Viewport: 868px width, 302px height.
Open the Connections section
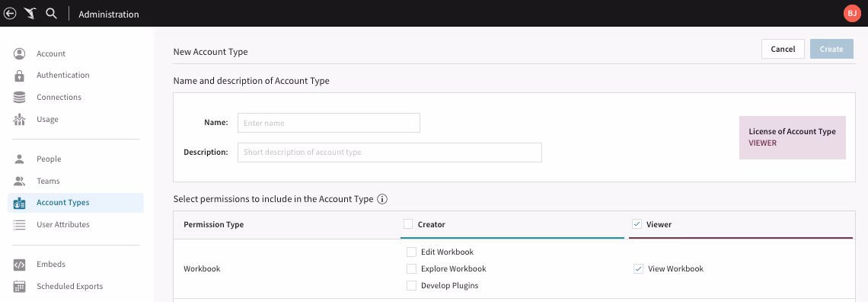(x=59, y=97)
